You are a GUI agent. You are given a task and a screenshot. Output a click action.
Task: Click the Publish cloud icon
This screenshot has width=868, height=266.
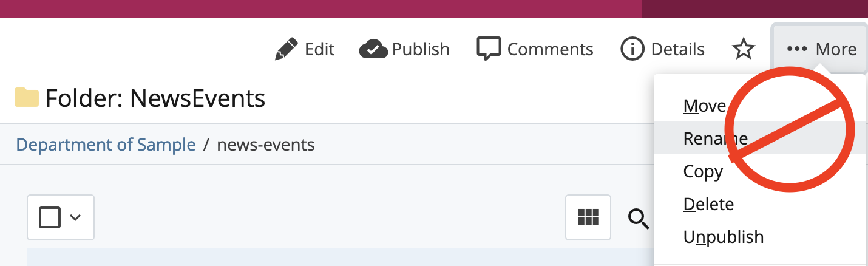[x=373, y=49]
